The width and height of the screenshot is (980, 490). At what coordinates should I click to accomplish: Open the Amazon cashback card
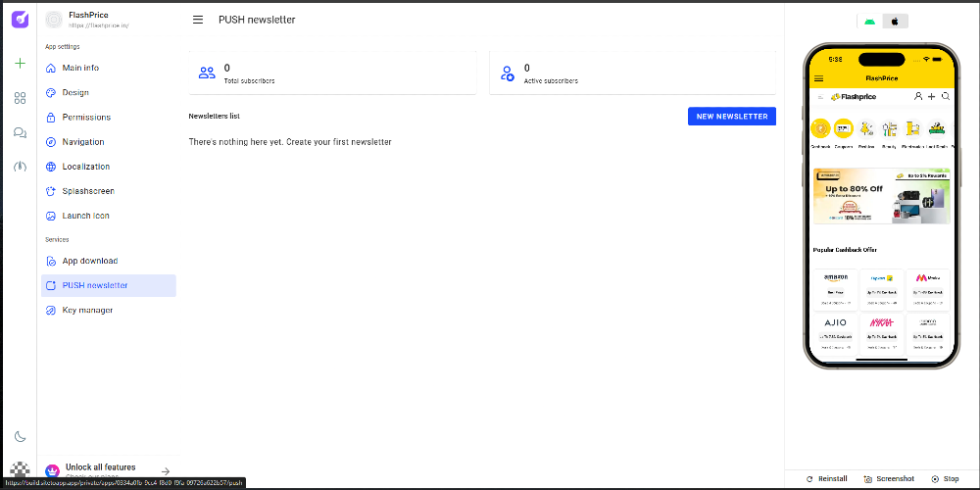pos(836,290)
